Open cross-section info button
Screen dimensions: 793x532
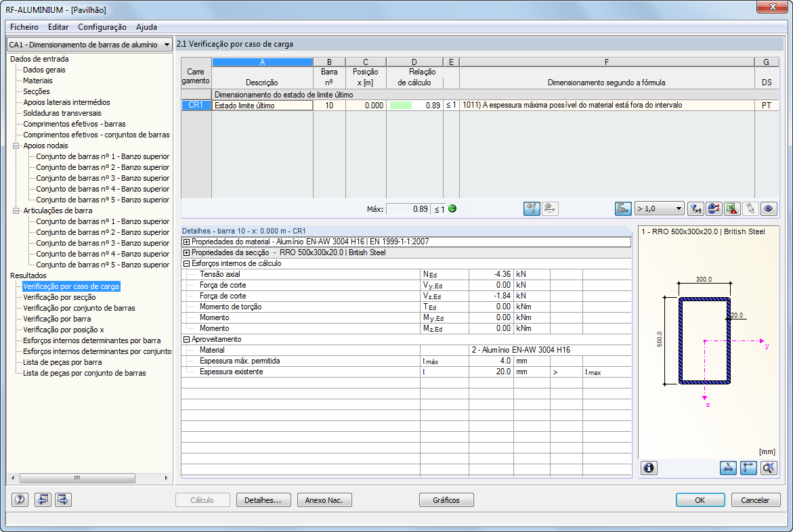[x=649, y=468]
